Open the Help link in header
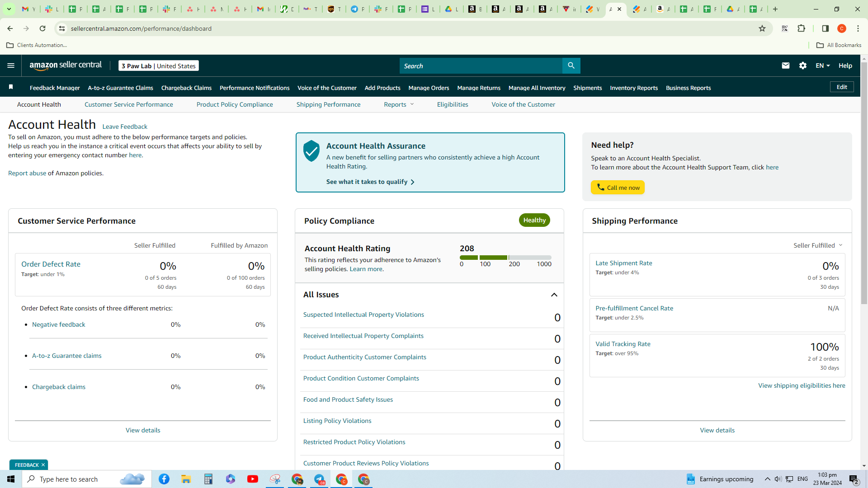 (x=845, y=66)
